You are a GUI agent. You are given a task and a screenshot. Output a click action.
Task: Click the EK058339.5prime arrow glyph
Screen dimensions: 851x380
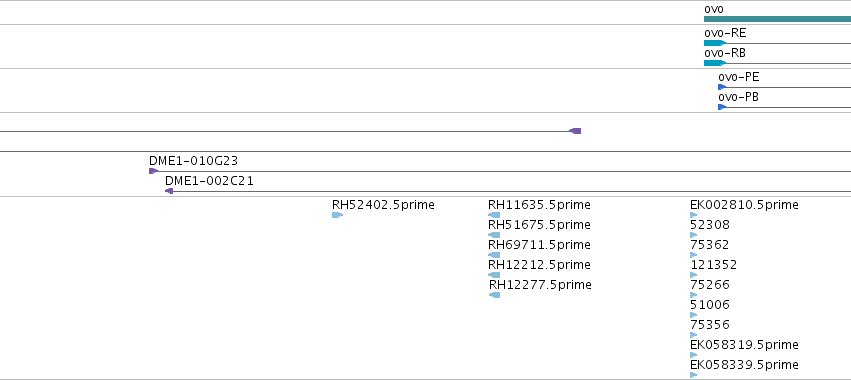(x=694, y=375)
